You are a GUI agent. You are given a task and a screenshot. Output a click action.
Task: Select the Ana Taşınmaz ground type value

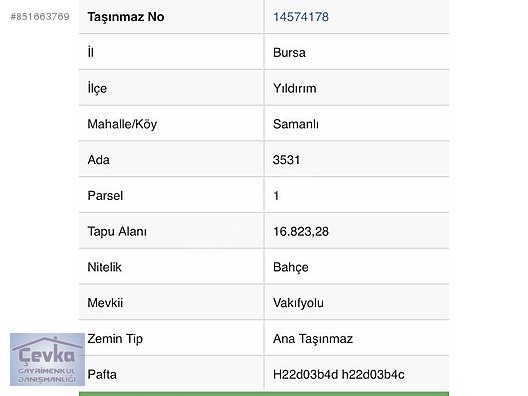click(x=313, y=338)
